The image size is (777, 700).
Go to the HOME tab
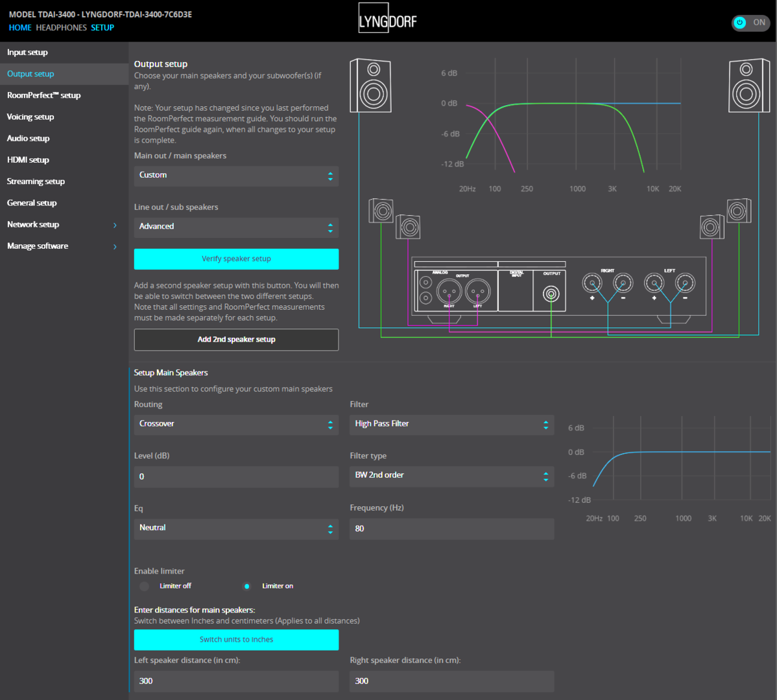coord(20,28)
